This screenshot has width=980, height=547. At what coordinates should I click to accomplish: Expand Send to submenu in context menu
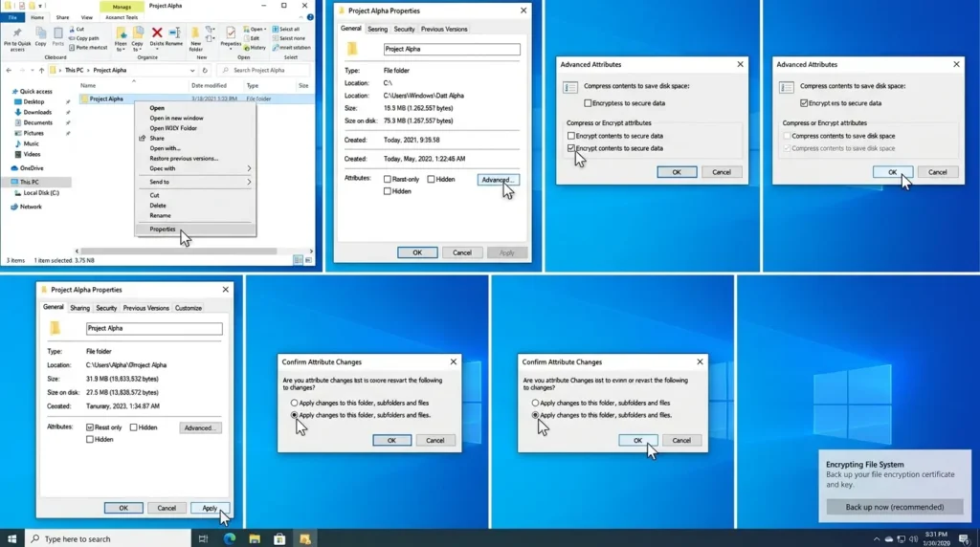point(249,182)
